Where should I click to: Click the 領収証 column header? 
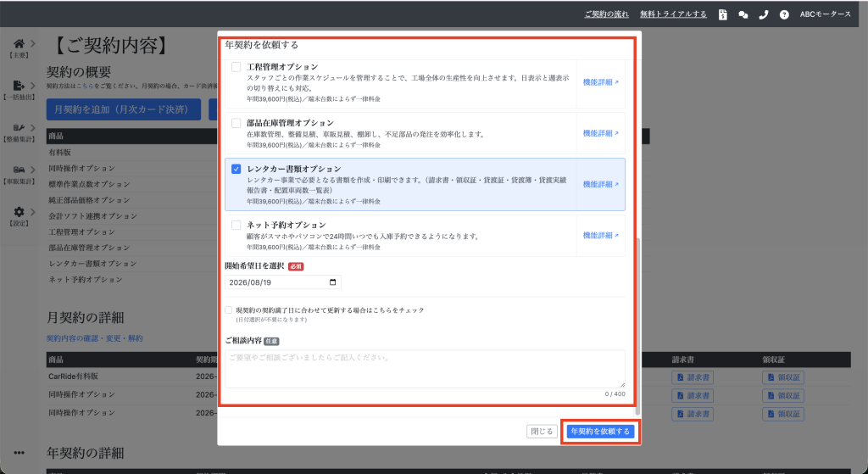click(x=773, y=360)
